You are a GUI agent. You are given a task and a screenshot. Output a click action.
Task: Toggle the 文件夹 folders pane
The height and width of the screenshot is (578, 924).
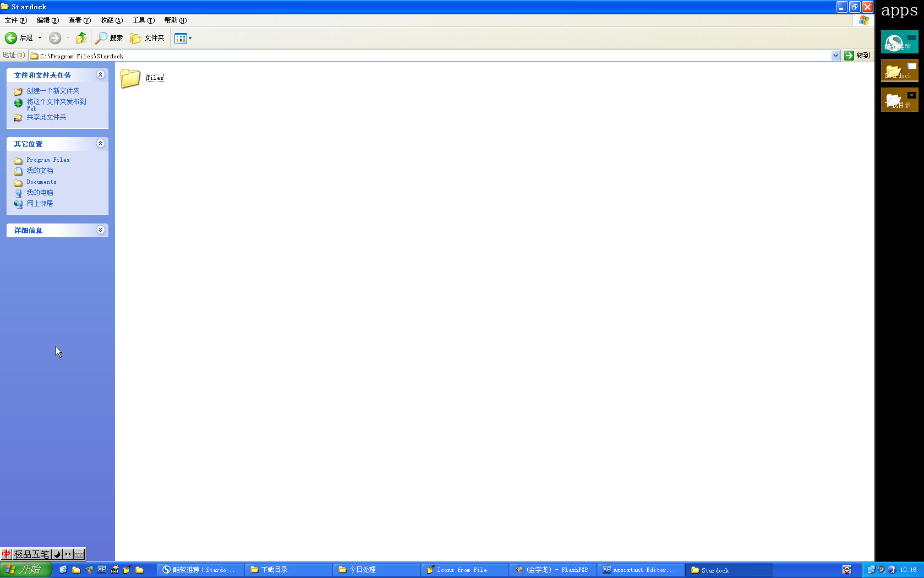pyautogui.click(x=147, y=38)
